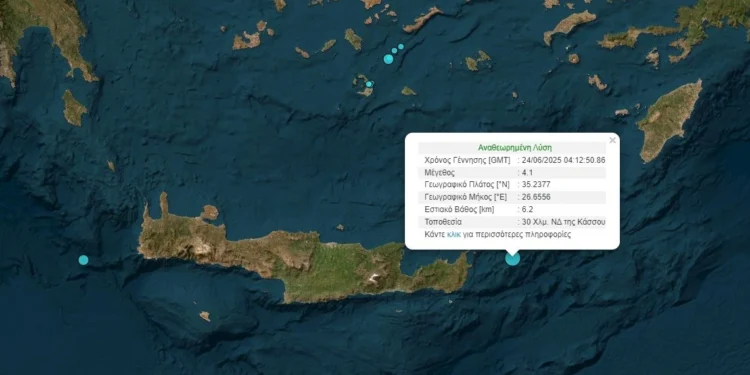Select the location '30 Χλμ. ΝΔ της Κάσσου'
The height and width of the screenshot is (375, 750).
coord(563,222)
